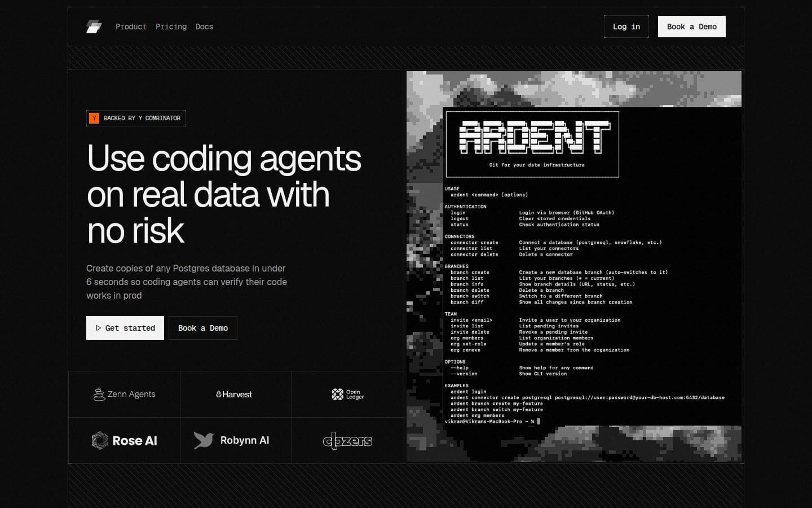Image resolution: width=812 pixels, height=508 pixels.
Task: Click the Open Ledger logo
Action: (x=348, y=394)
